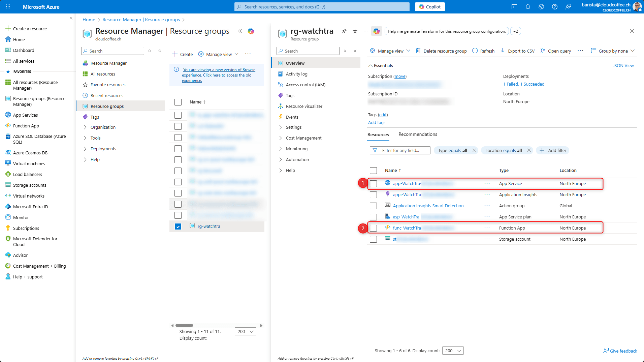Click Delete resource group trash icon

click(x=418, y=51)
